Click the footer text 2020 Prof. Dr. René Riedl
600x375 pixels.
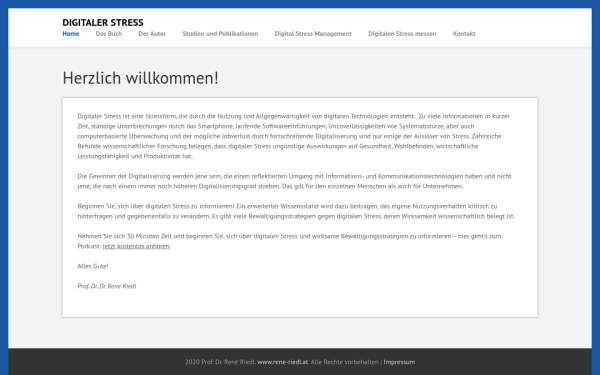coord(220,362)
